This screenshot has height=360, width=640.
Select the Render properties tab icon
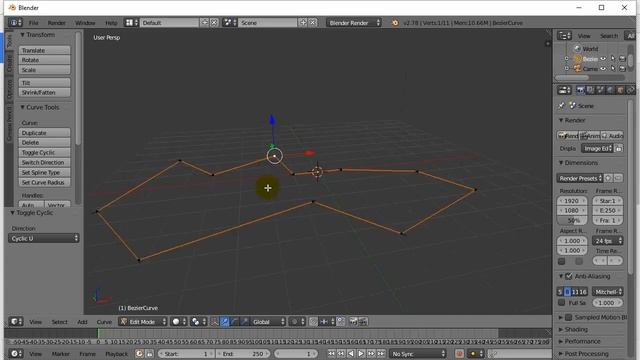580,90
